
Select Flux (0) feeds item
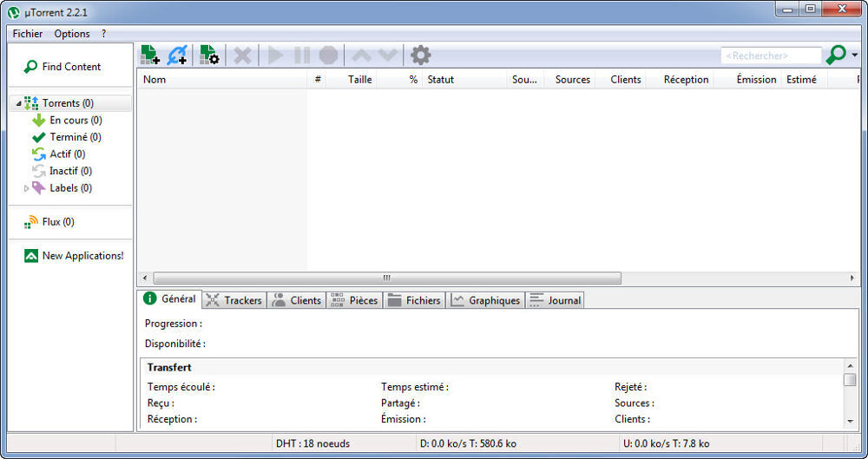pos(49,222)
